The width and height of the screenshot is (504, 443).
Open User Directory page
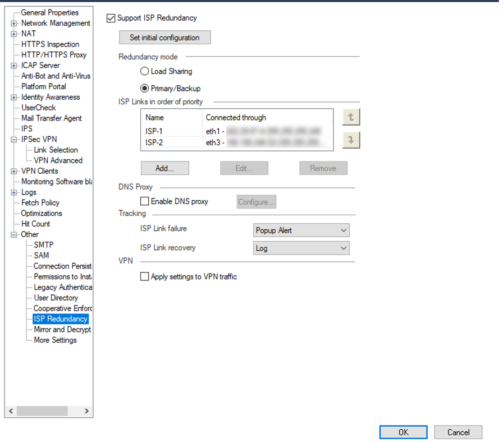[56, 298]
